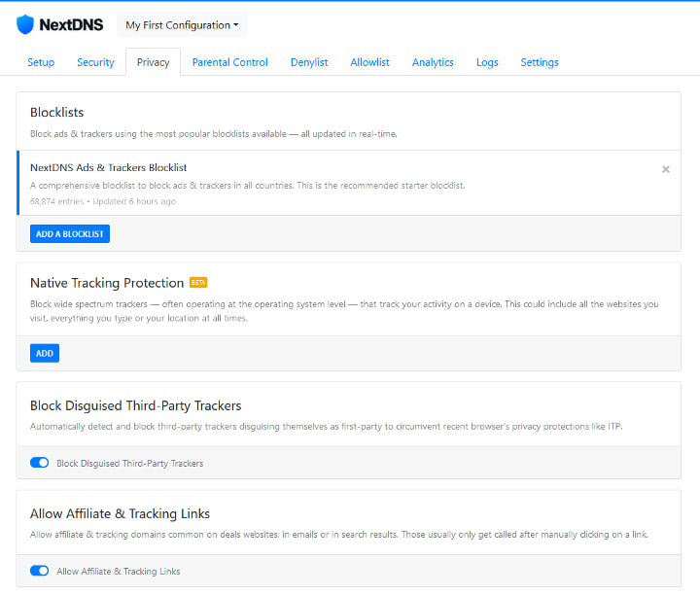This screenshot has width=700, height=595.
Task: Go to the Settings tab
Action: [540, 62]
